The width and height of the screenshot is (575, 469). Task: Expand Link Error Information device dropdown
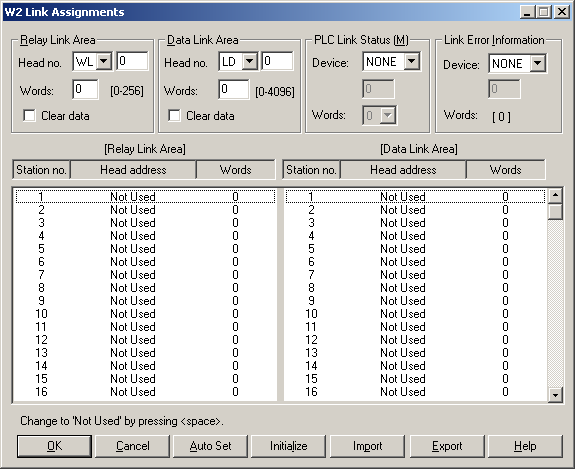(538, 63)
